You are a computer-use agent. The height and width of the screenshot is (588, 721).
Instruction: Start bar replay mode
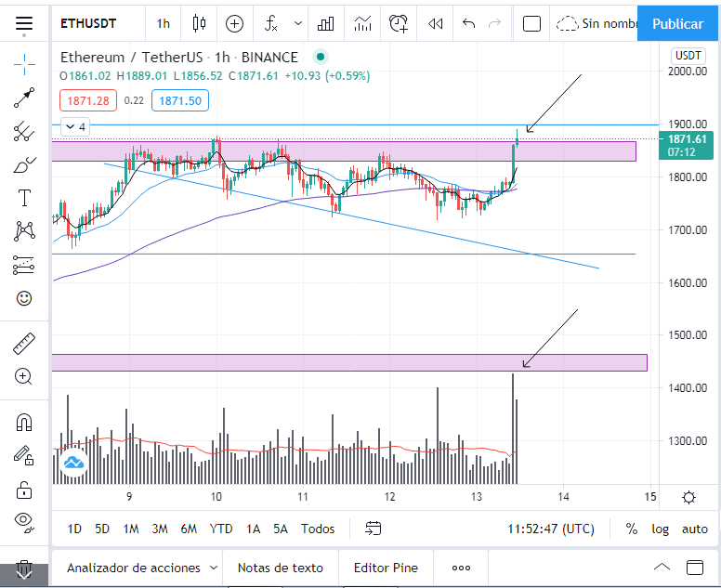click(435, 23)
